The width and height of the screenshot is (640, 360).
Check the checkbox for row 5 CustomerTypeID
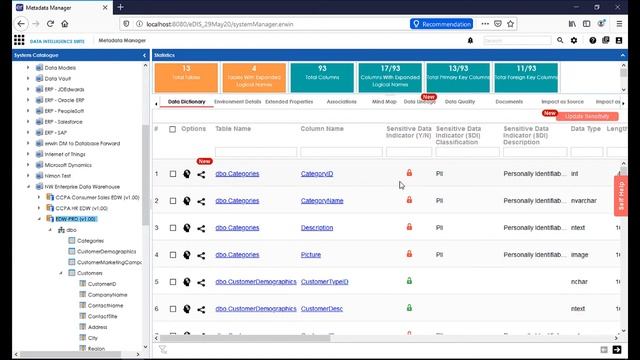(173, 282)
